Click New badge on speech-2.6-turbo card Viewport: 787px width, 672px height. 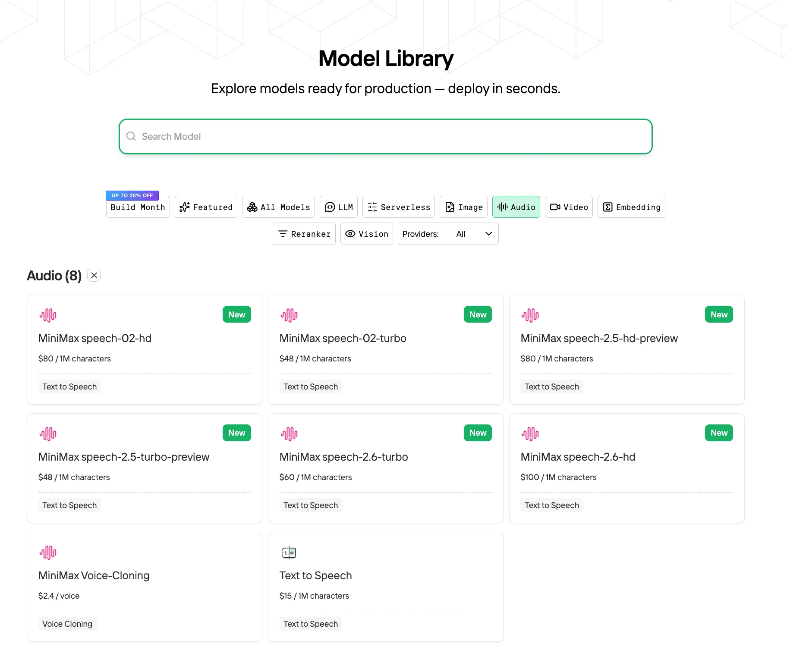pos(478,433)
